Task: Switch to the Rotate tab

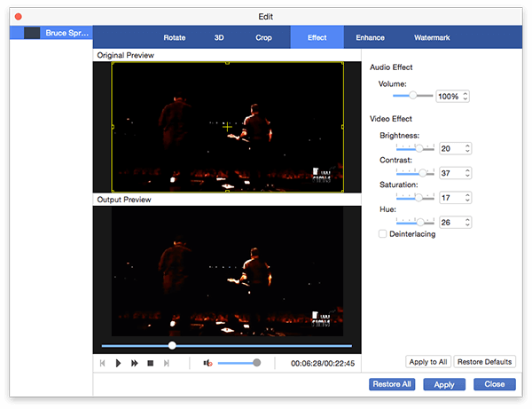Action: click(175, 37)
